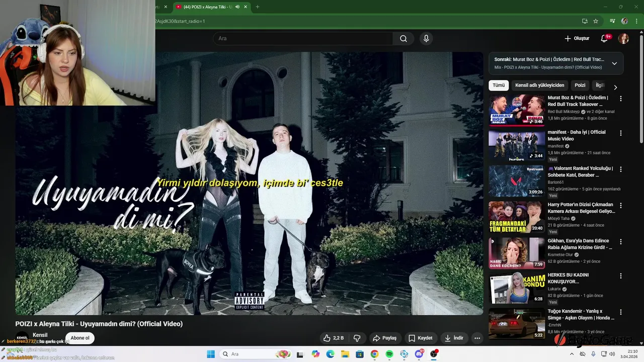Open Chrome three-dot menu
The height and width of the screenshot is (362, 644).
click(x=636, y=21)
